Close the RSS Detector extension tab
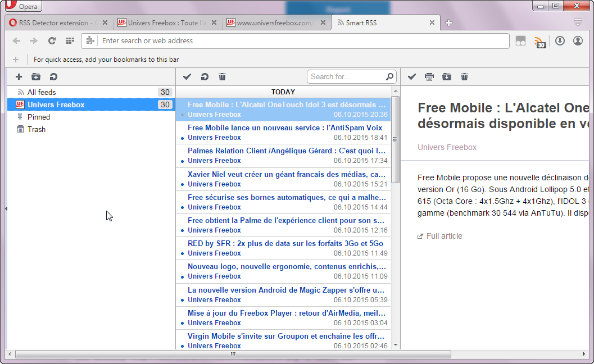This screenshot has width=594, height=364. [x=105, y=22]
